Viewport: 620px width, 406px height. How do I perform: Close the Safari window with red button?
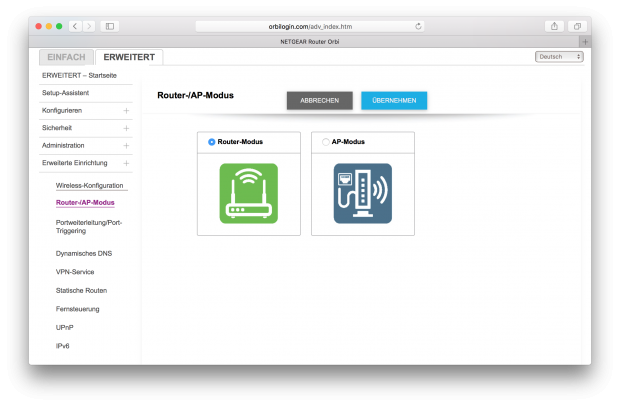(38, 26)
